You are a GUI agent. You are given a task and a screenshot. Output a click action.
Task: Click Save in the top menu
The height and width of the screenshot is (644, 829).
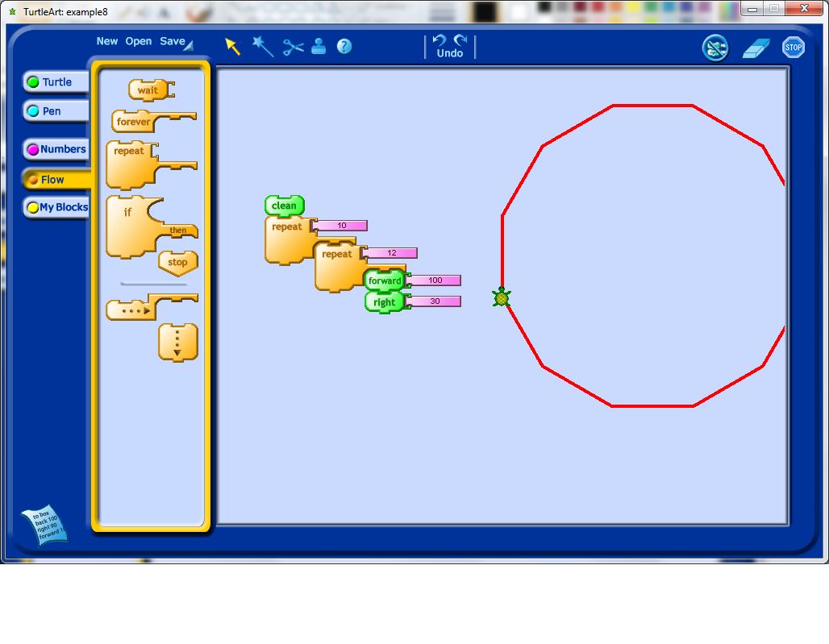pyautogui.click(x=173, y=41)
